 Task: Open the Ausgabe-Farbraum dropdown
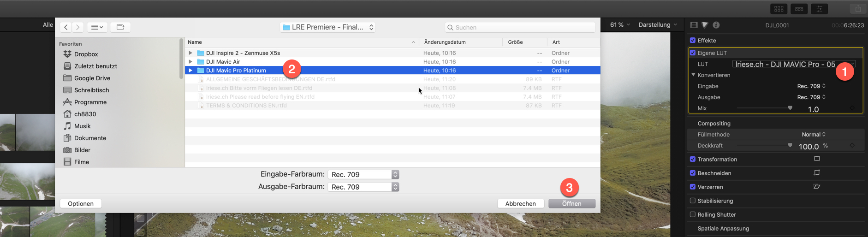point(363,187)
